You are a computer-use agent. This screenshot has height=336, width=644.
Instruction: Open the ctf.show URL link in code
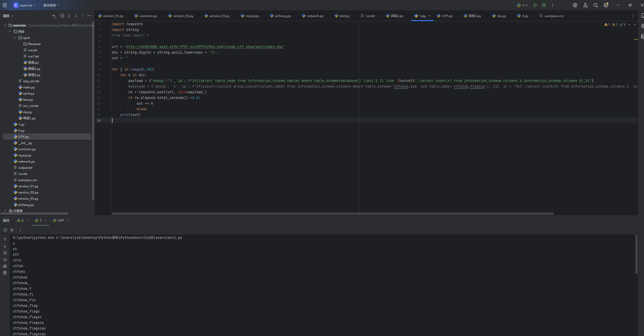[204, 47]
